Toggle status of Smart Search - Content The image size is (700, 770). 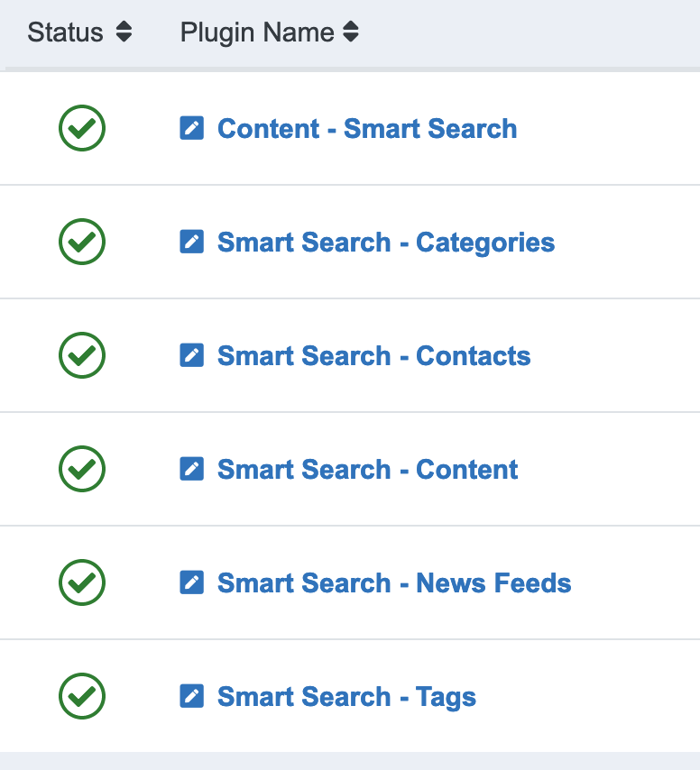[x=82, y=469]
